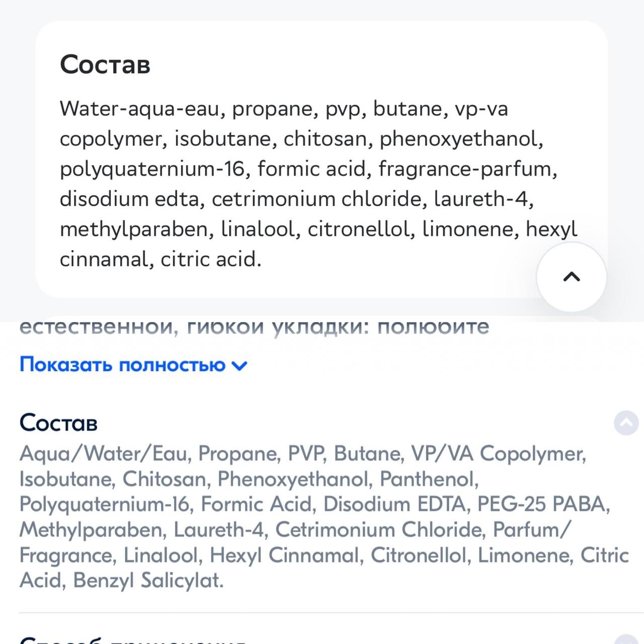
Task: Click PEG-25 PABA in the ingredient list
Action: (543, 504)
